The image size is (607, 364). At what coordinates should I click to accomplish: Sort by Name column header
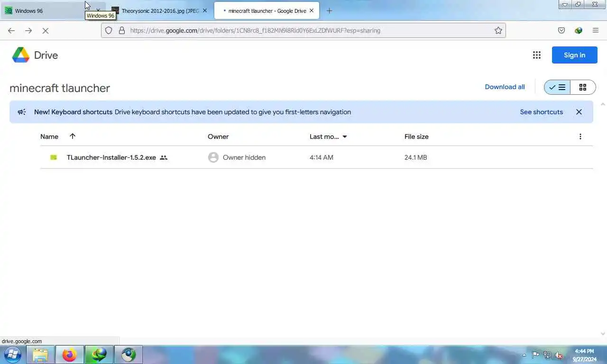point(49,136)
